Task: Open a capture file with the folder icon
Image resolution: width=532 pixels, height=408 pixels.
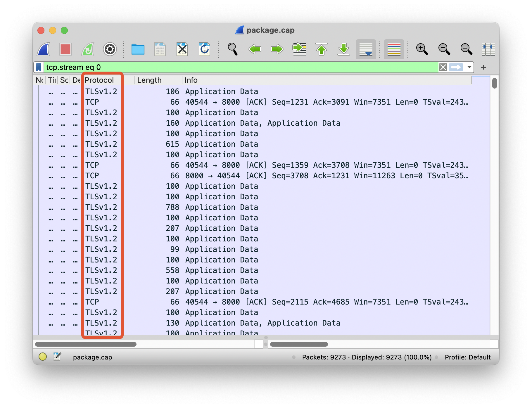Action: (x=138, y=49)
